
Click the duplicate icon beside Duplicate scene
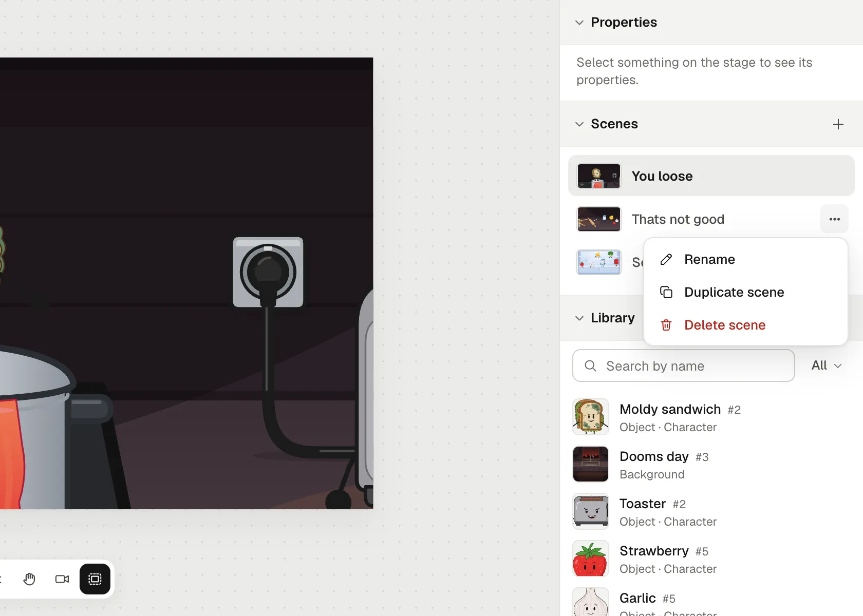(666, 292)
